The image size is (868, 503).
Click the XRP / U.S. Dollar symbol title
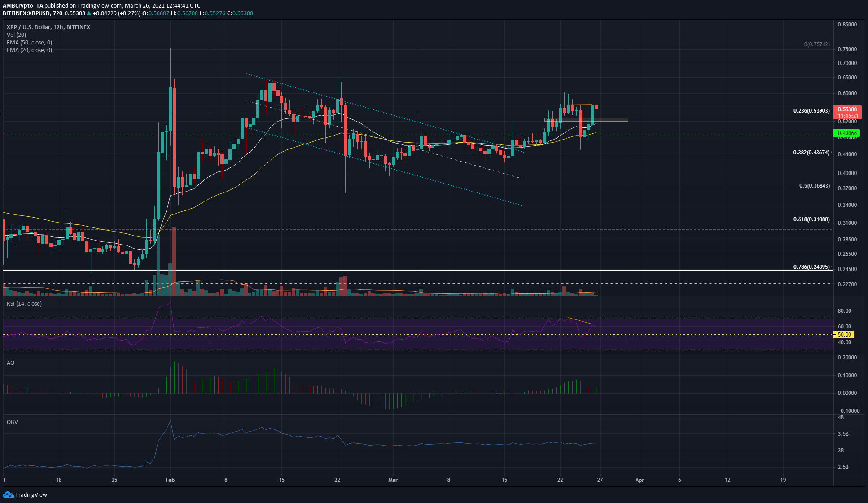(x=48, y=27)
